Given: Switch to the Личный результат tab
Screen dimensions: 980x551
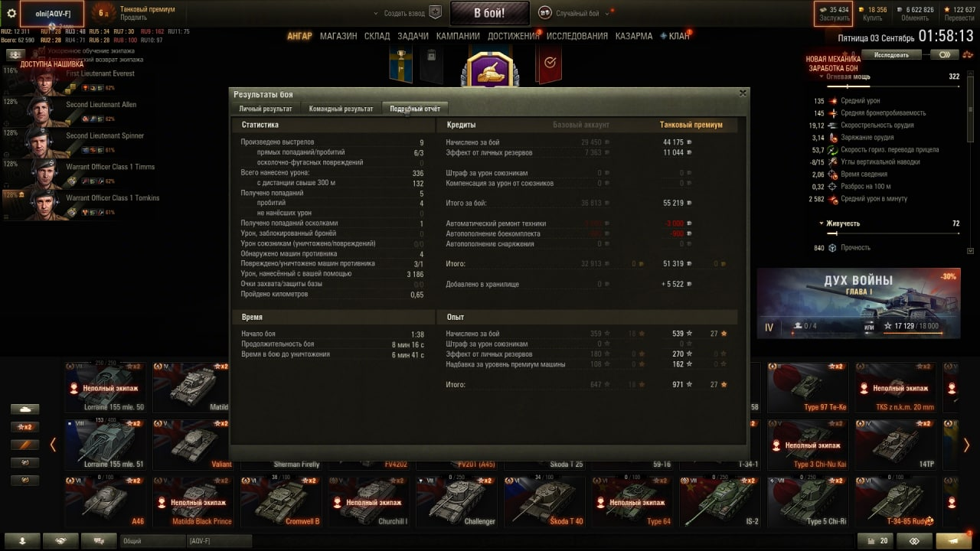Looking at the screenshot, I should coord(266,109).
